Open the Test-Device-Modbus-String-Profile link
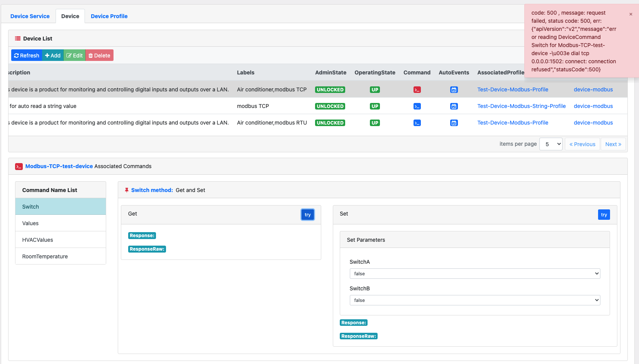The height and width of the screenshot is (364, 639). [x=521, y=106]
